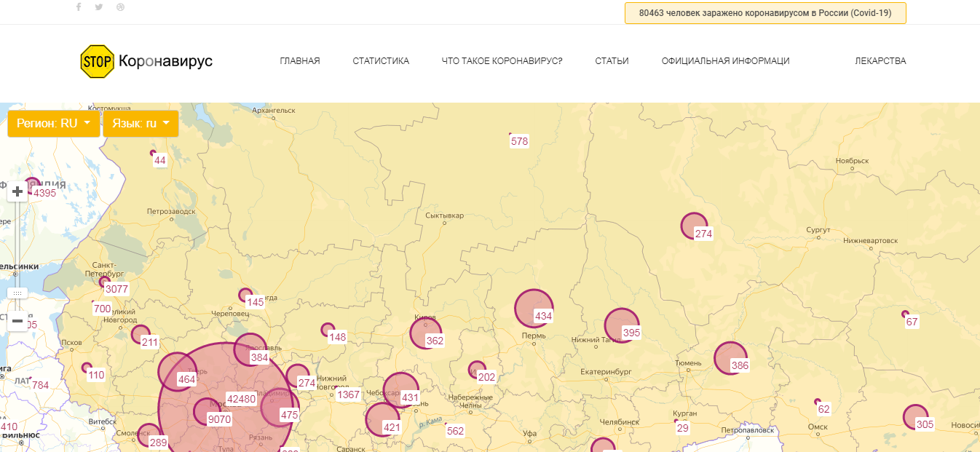Select the circle marker beside label 305
Image resolution: width=980 pixels, height=452 pixels.
pyautogui.click(x=916, y=417)
